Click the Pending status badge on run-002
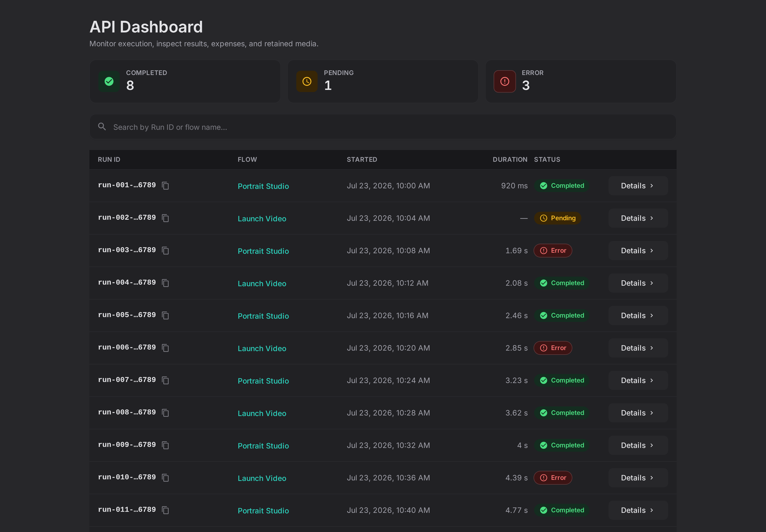The height and width of the screenshot is (532, 766). coord(557,218)
